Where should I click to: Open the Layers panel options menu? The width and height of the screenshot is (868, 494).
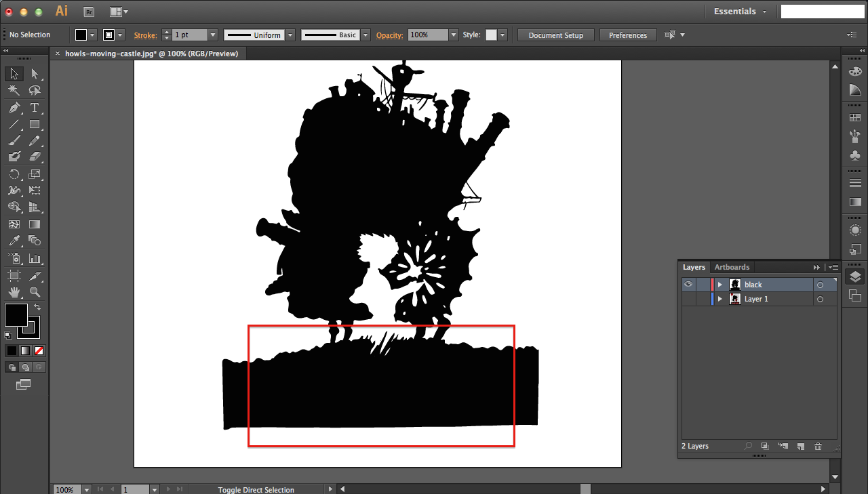[x=833, y=267]
